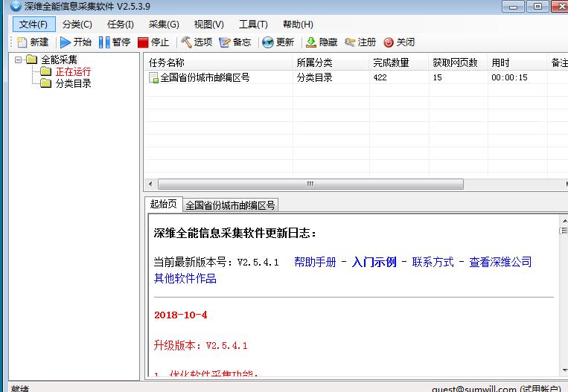The height and width of the screenshot is (392, 568).
Task: Open the 帮助手册 link
Action: click(315, 262)
